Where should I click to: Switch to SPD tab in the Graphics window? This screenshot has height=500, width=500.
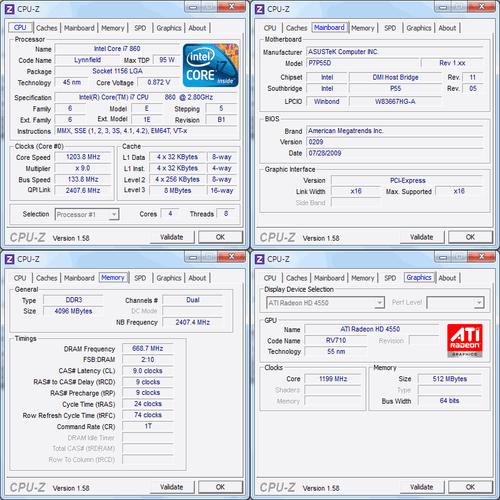click(390, 278)
